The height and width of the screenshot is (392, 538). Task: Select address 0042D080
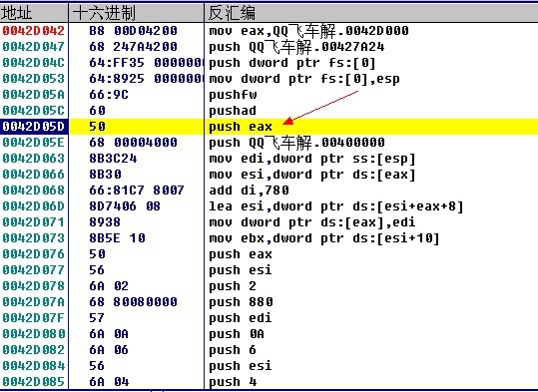click(33, 334)
